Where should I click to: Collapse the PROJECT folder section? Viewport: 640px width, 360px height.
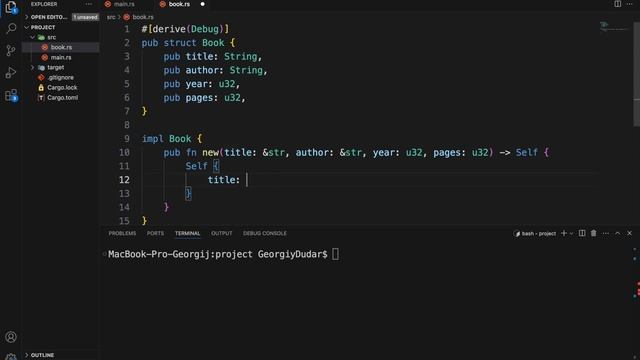tap(43, 27)
